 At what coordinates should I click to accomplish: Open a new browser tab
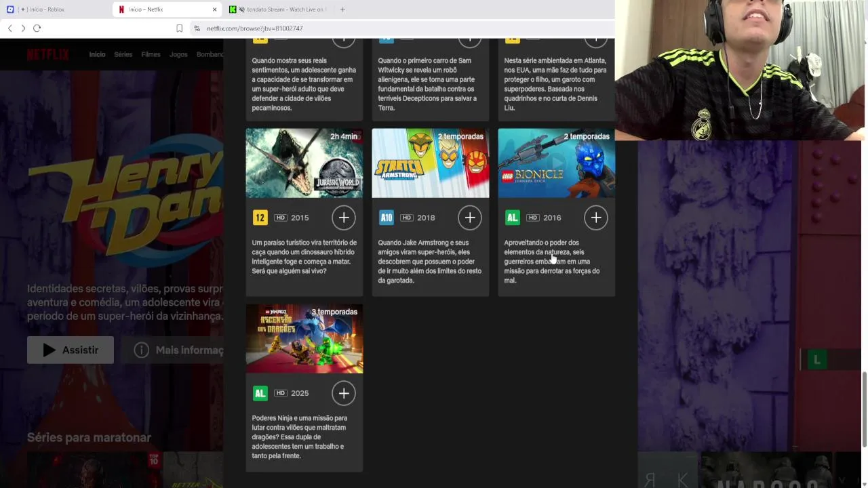[x=342, y=9]
